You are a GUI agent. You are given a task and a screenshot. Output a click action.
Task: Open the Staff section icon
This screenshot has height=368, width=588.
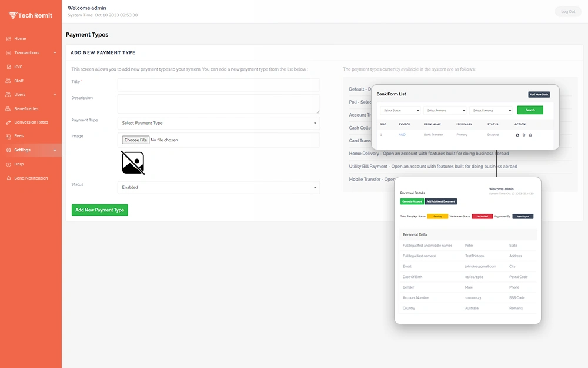coord(8,81)
